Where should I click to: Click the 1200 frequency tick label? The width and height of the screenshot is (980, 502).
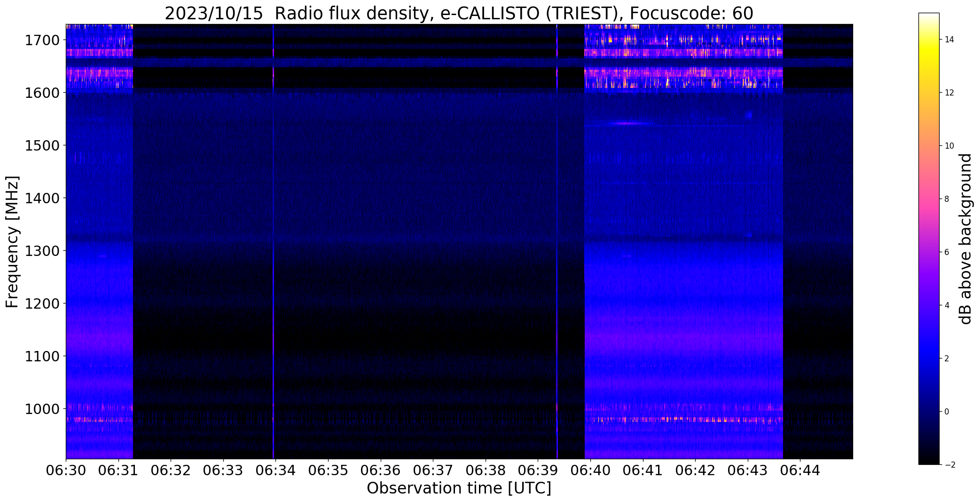point(41,303)
